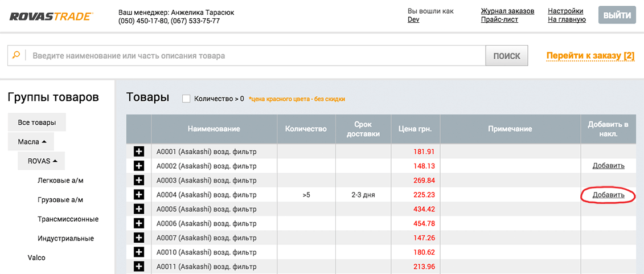The image size is (644, 274).
Task: Click the ПОИСК button
Action: point(507,56)
